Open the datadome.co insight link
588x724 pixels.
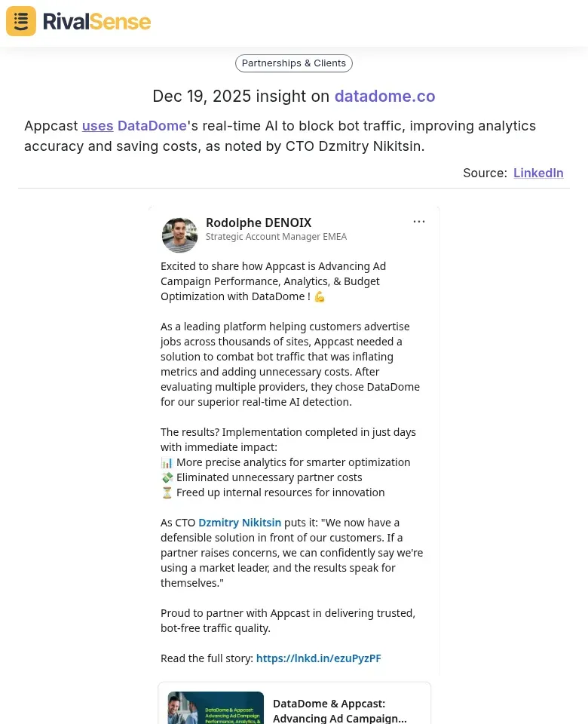click(x=384, y=96)
